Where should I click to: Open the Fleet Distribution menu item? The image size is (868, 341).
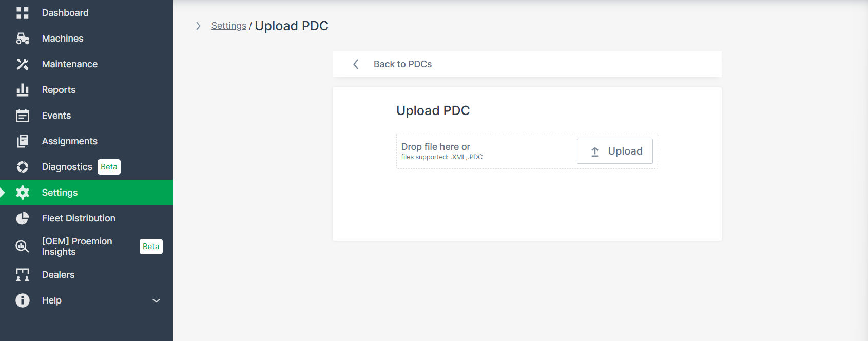(79, 218)
